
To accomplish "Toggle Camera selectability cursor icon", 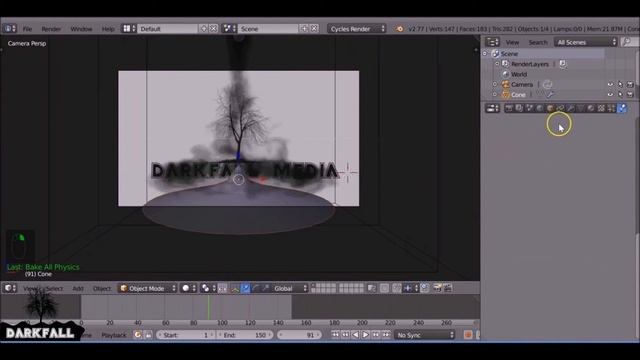I will [x=620, y=84].
